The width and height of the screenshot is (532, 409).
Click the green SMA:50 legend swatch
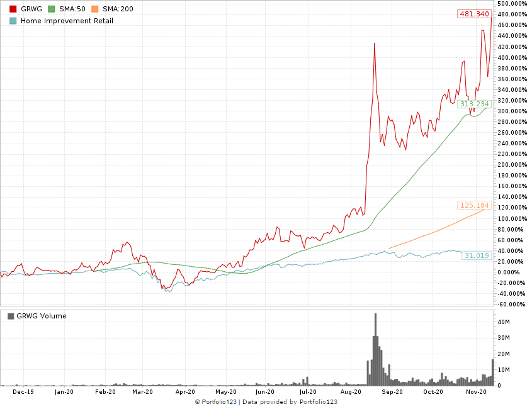[x=51, y=9]
